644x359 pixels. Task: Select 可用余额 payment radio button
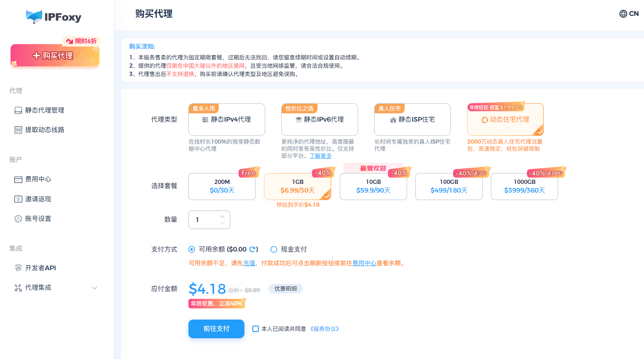click(192, 249)
